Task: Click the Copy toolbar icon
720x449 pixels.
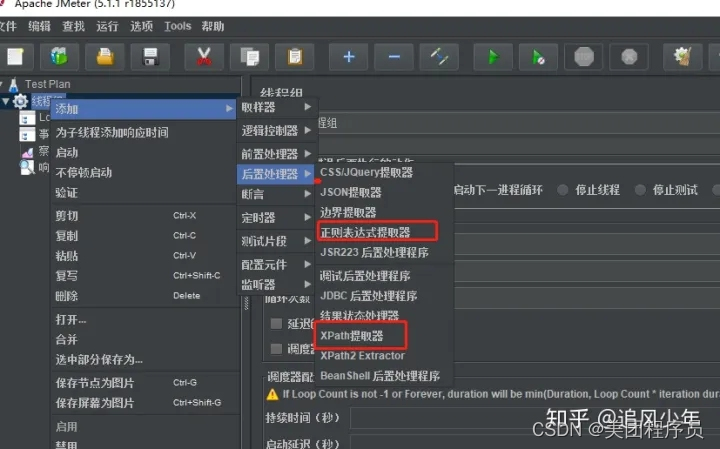Action: pyautogui.click(x=249, y=57)
